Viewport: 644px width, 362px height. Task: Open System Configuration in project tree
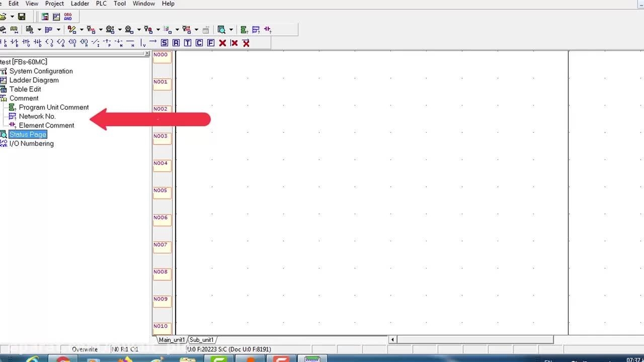41,71
